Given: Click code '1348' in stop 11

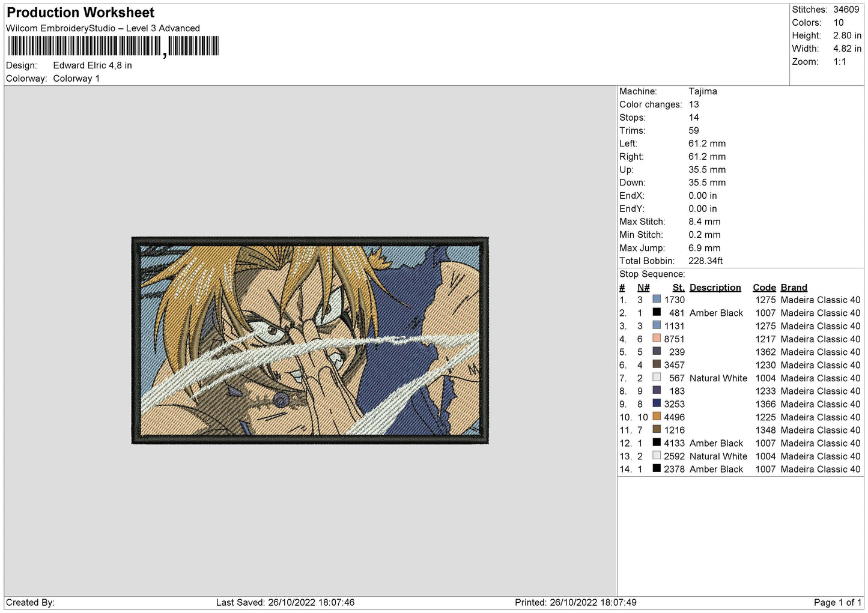Looking at the screenshot, I should [x=766, y=430].
